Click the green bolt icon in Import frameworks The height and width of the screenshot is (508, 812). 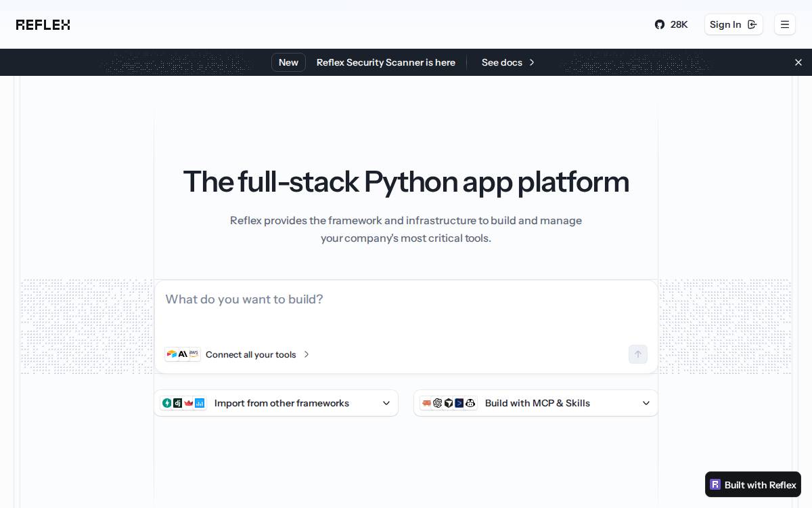click(167, 403)
